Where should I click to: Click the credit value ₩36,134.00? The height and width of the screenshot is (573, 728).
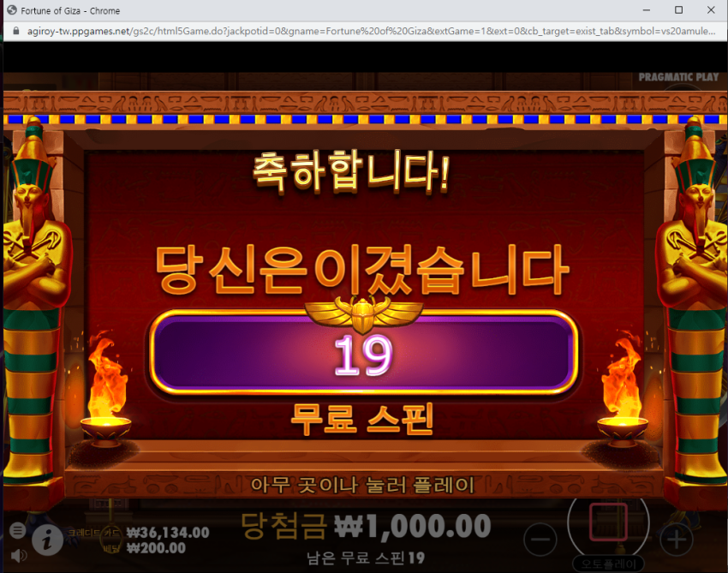pos(168,532)
